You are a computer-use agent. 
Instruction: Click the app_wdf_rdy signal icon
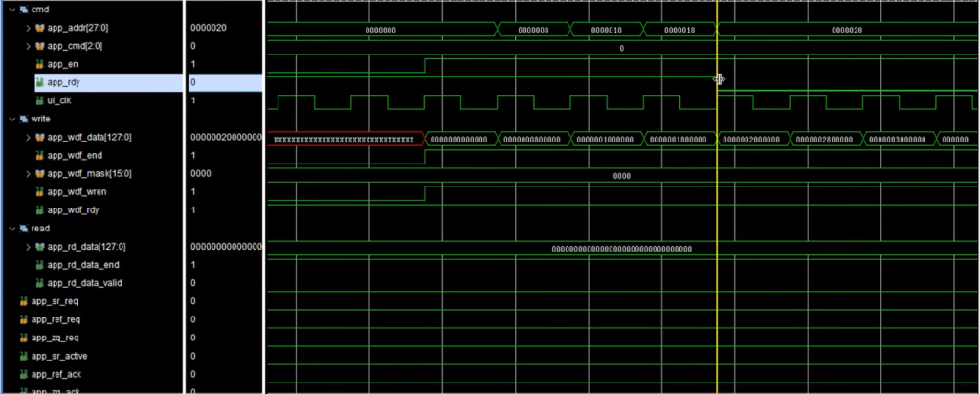click(40, 209)
